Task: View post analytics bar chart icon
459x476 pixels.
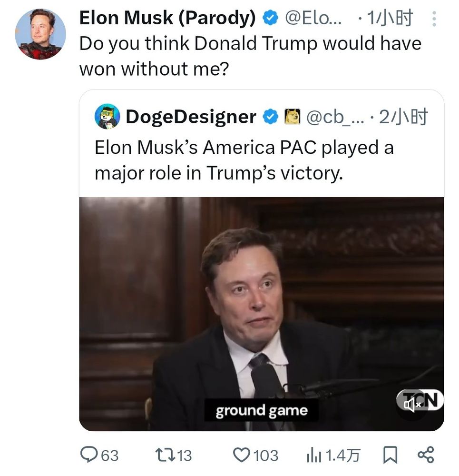Action: click(x=314, y=455)
